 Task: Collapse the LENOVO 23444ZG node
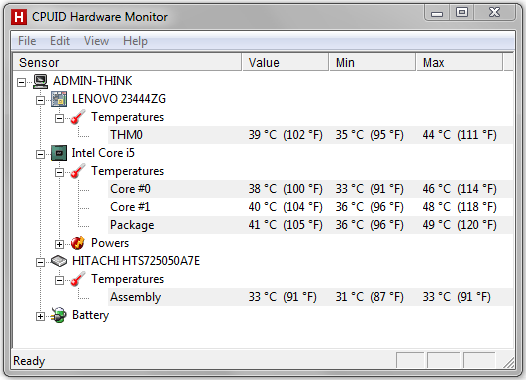tap(40, 100)
